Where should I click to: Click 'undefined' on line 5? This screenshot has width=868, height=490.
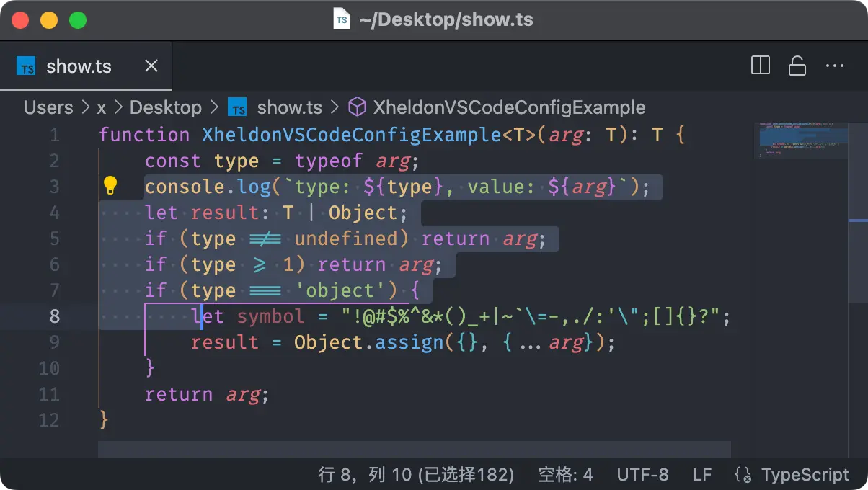click(x=346, y=239)
